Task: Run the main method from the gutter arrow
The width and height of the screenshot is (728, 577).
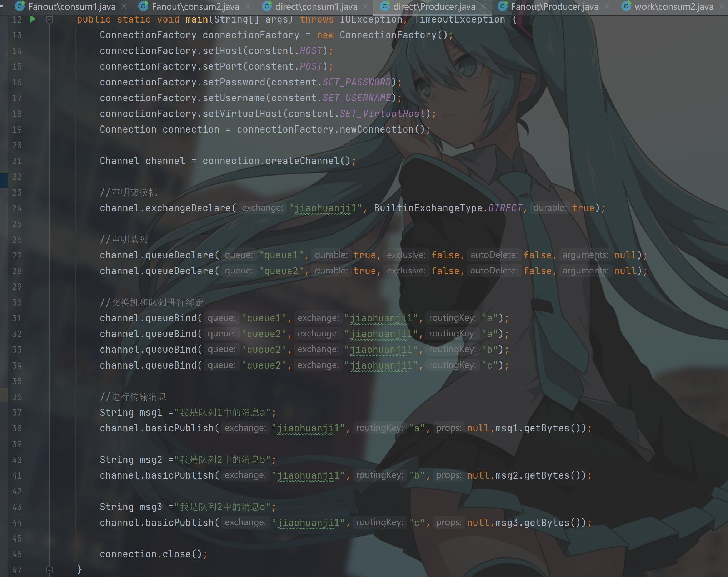Action: [x=33, y=19]
